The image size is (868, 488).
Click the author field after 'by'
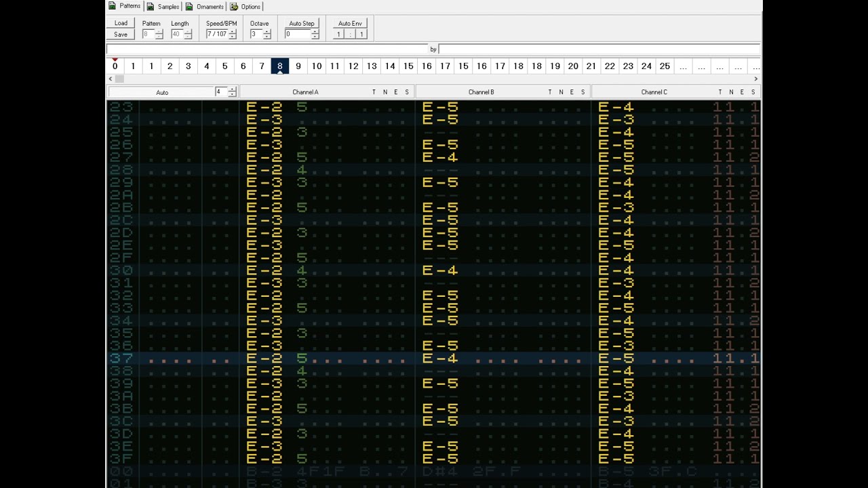(599, 49)
